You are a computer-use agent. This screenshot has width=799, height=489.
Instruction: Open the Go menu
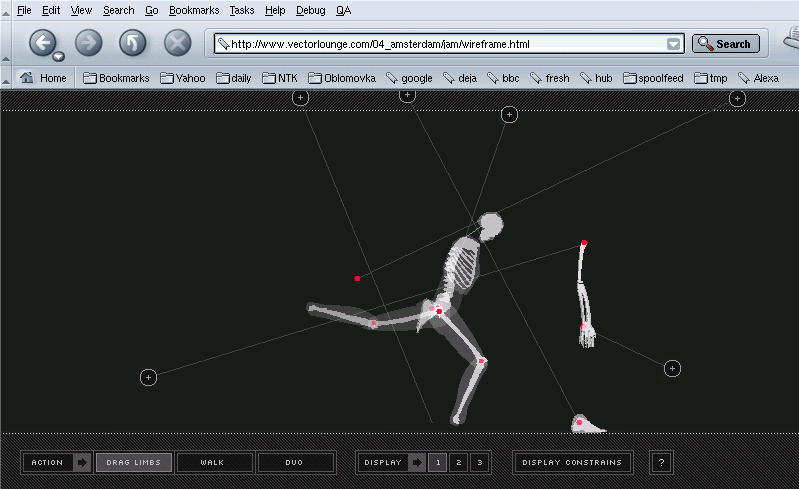point(151,10)
